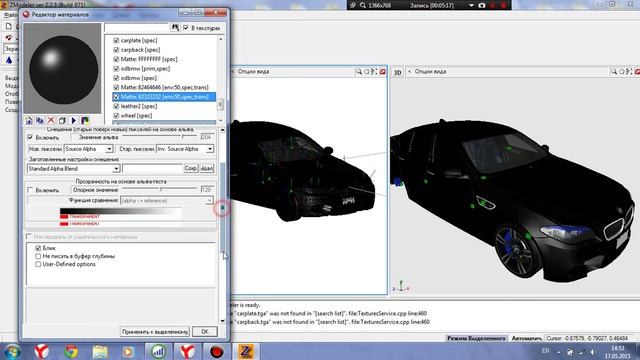Click the red icon in the left viewport header
Image resolution: width=640 pixels, height=360 pixels.
382,71
